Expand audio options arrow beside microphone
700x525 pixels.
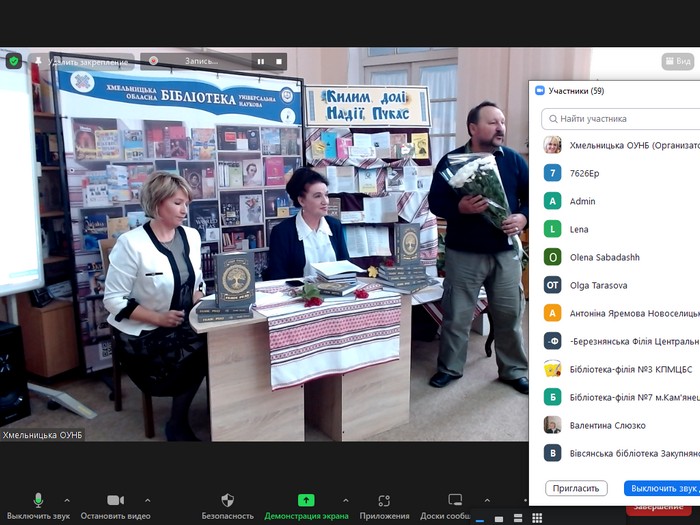[67, 500]
